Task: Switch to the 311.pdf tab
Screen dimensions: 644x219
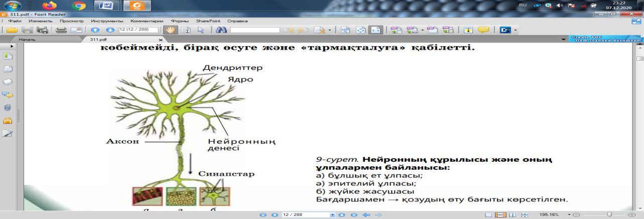Action: pyautogui.click(x=98, y=40)
